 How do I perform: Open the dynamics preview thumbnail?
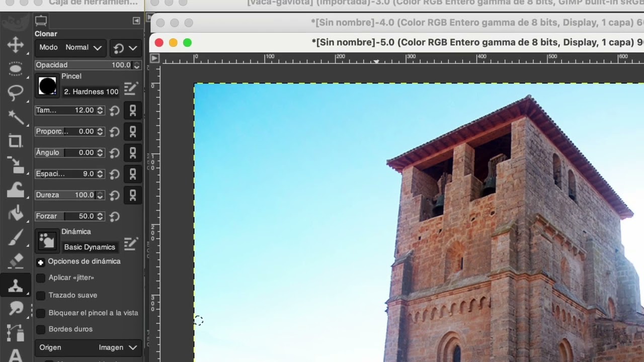point(48,241)
